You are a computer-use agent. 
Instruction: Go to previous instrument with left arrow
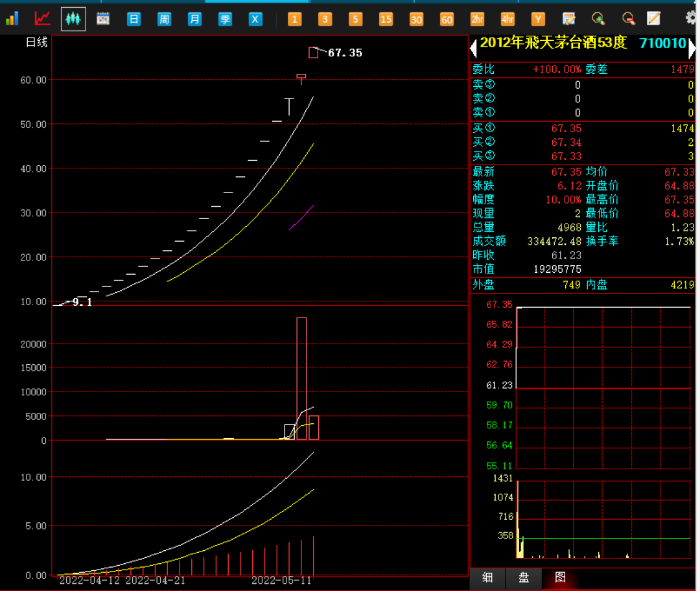[x=474, y=47]
